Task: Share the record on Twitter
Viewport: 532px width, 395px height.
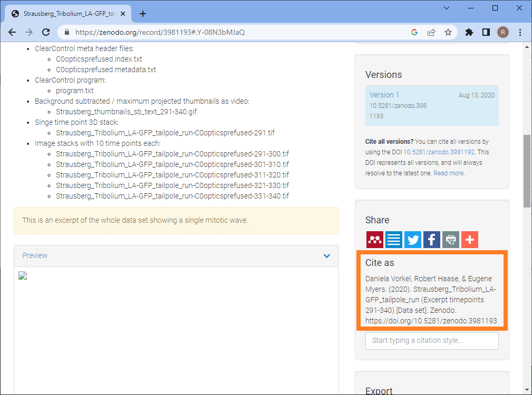Action: (413, 240)
